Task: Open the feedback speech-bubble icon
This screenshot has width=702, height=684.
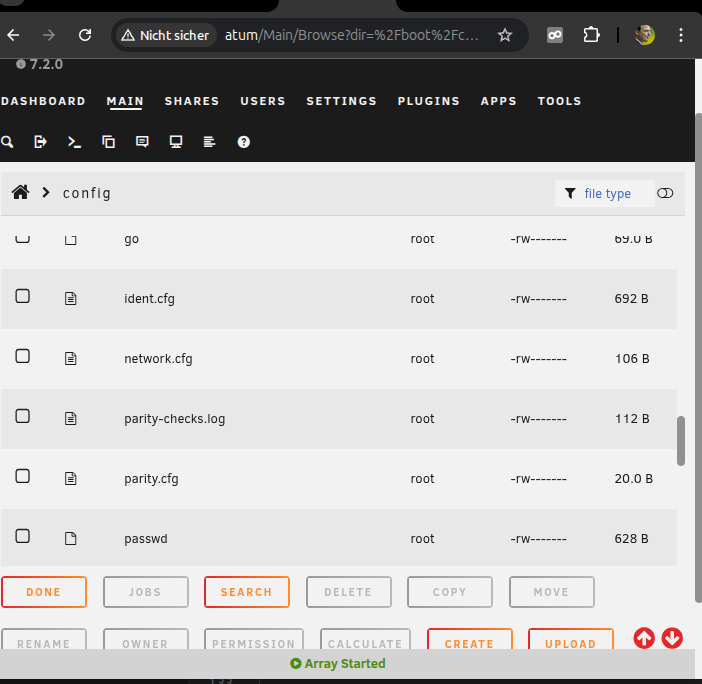Action: coord(142,142)
